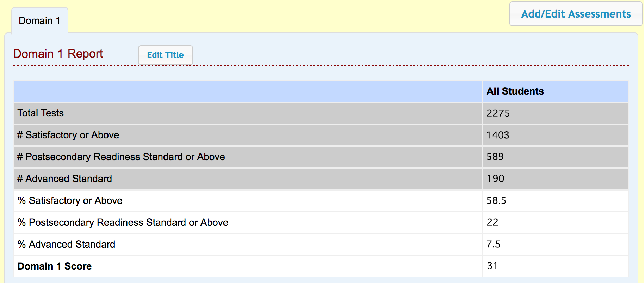Image resolution: width=644 pixels, height=283 pixels.
Task: Click the Add/Edit Assessments button
Action: [x=576, y=14]
